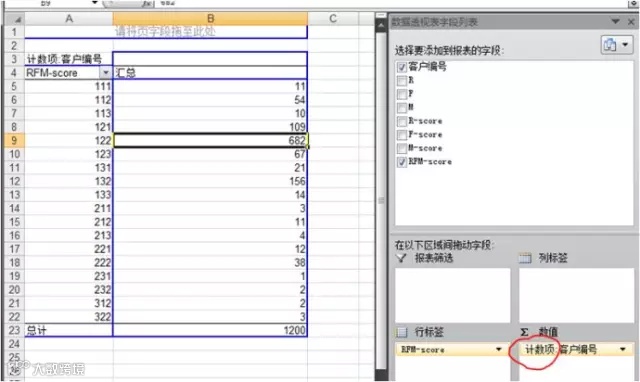Click the 列标签 drop area box

coord(576,295)
